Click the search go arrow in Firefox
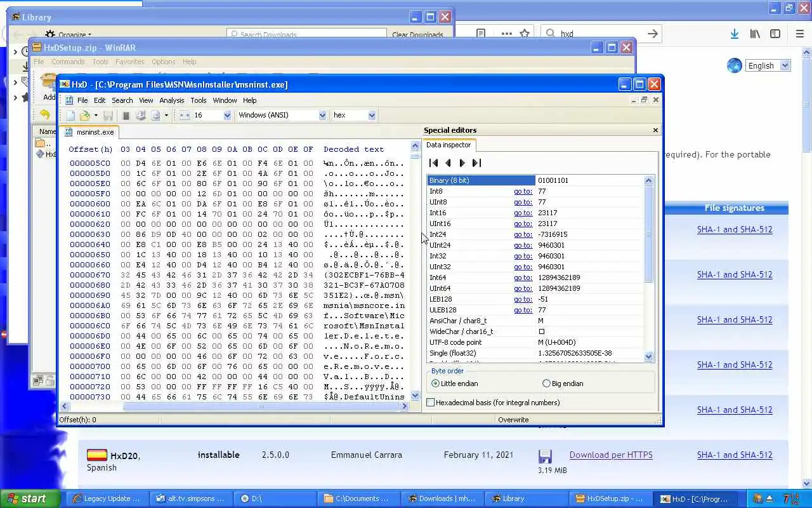The image size is (812, 508). tap(652, 34)
